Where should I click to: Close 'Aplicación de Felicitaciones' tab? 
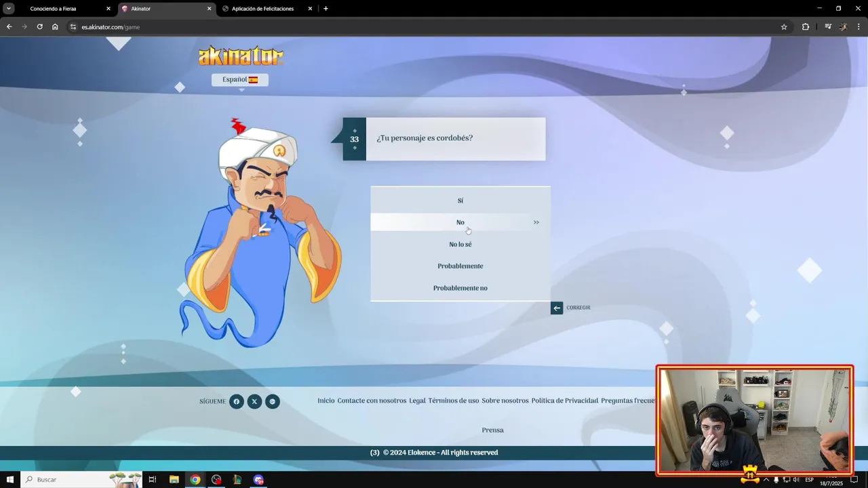pos(310,9)
